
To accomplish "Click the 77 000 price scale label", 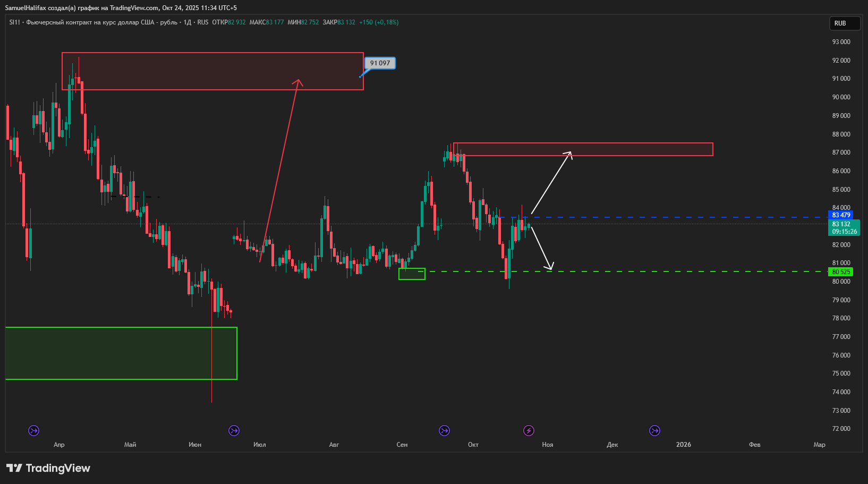I will pyautogui.click(x=841, y=337).
